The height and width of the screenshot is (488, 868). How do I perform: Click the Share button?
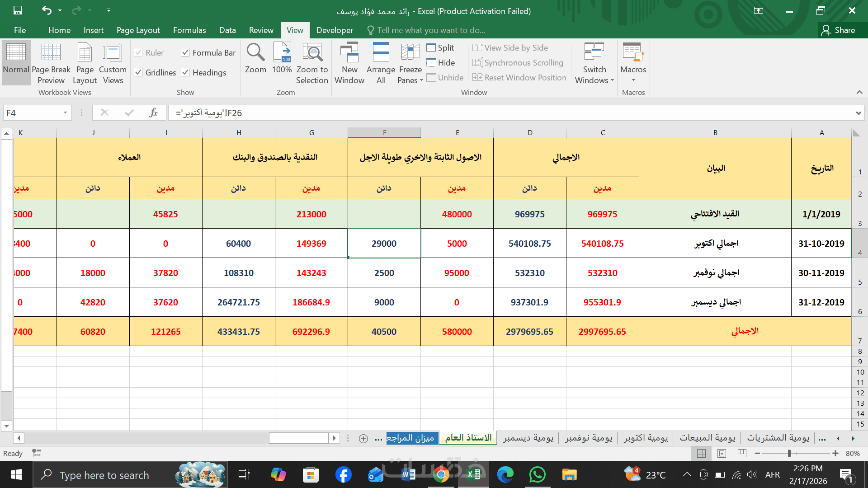point(839,30)
